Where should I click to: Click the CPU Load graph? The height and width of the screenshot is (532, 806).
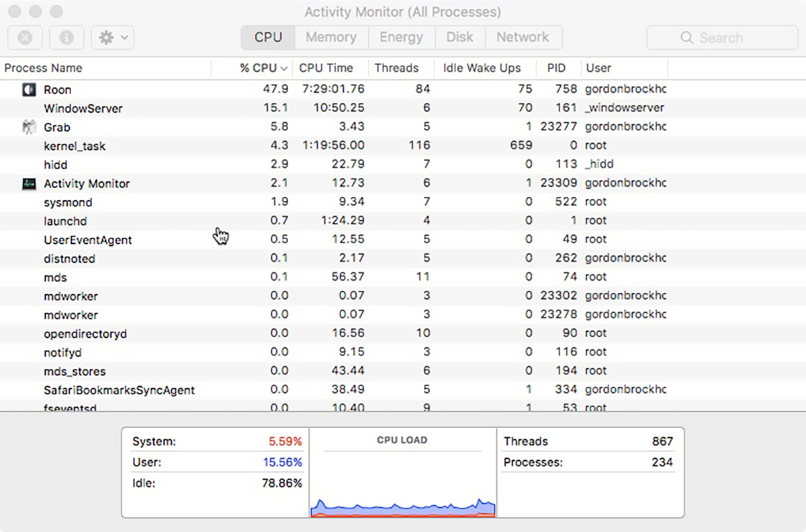point(403,473)
